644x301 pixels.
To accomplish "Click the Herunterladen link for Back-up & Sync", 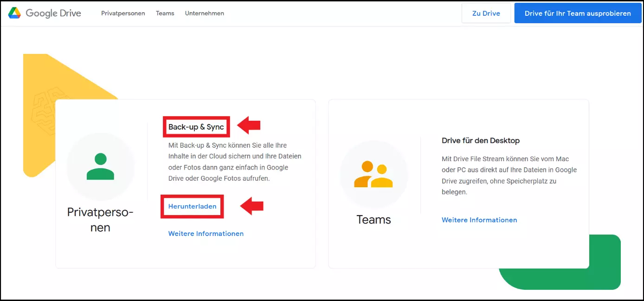I will 193,206.
